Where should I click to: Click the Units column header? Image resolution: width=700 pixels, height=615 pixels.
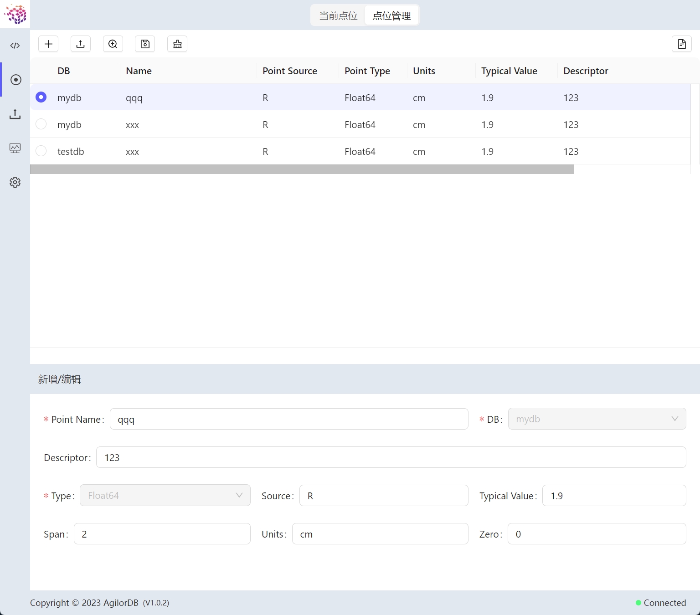424,71
